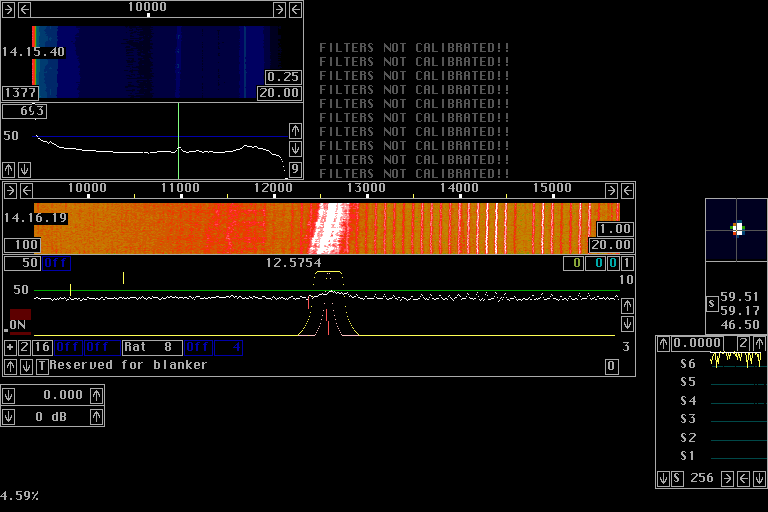The image size is (768, 512).
Task: Click the down arrow at bottom-left of the upper spectrum
Action: 24,170
